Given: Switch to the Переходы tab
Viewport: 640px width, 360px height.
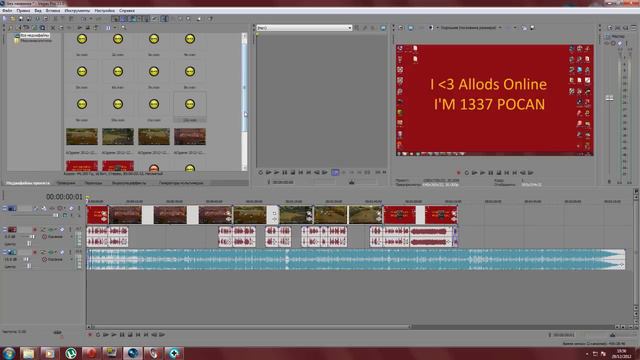Looking at the screenshot, I should [93, 183].
